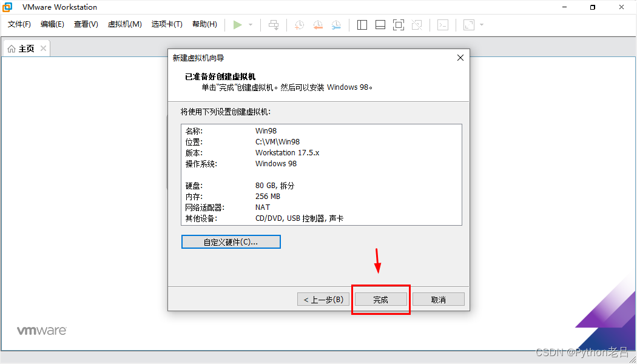Click the Send Ctrl+Alt+Del toolbar icon
Viewport: 637px width, 364px height.
tap(274, 25)
